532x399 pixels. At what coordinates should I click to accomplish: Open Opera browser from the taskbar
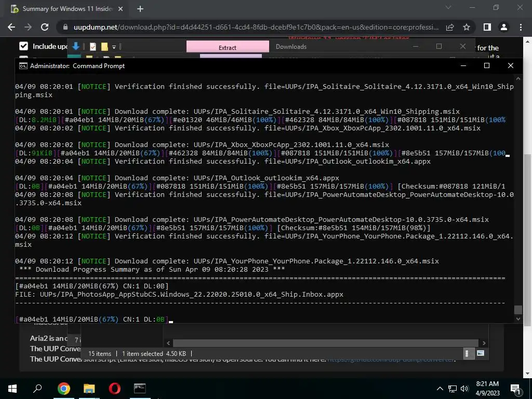pyautogui.click(x=115, y=389)
